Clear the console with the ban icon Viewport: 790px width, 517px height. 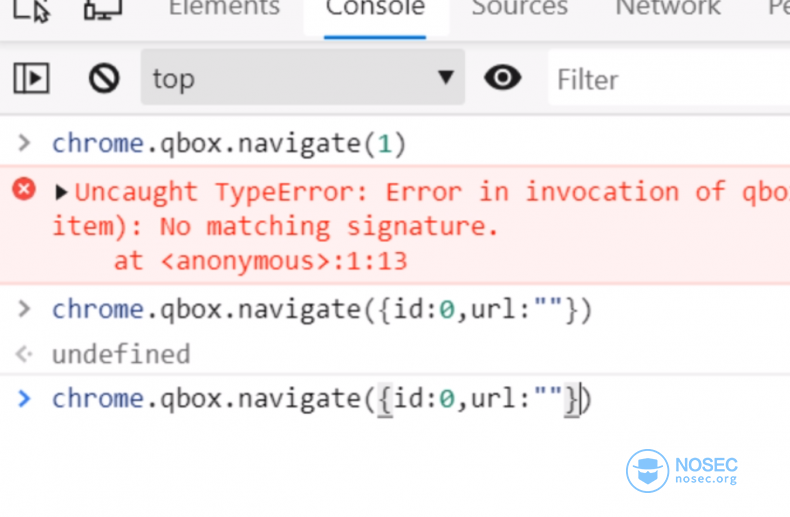104,78
